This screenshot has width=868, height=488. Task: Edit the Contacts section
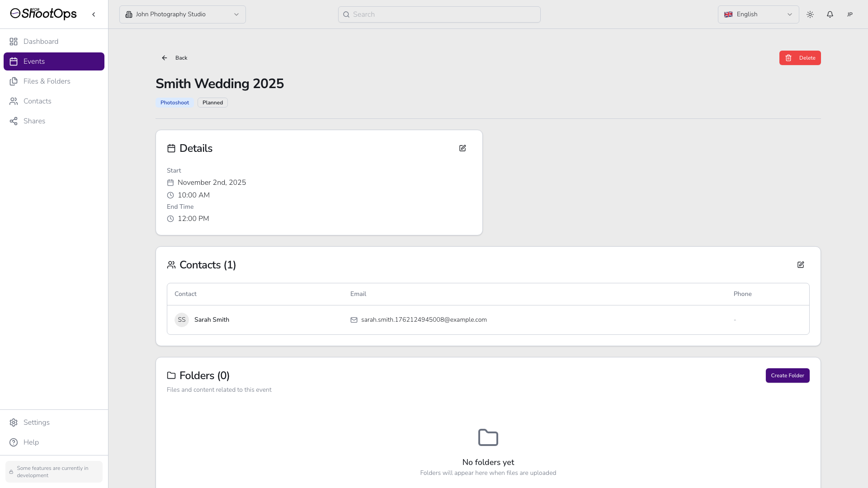(801, 265)
